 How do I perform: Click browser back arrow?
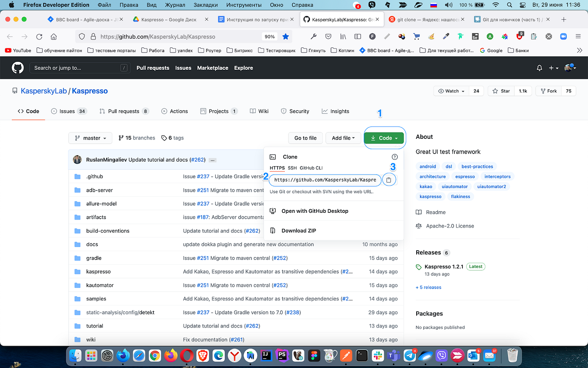coord(10,37)
